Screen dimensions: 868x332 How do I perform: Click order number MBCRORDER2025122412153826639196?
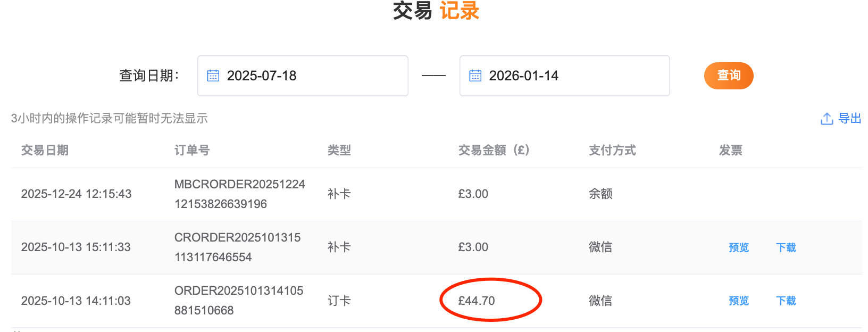point(239,194)
